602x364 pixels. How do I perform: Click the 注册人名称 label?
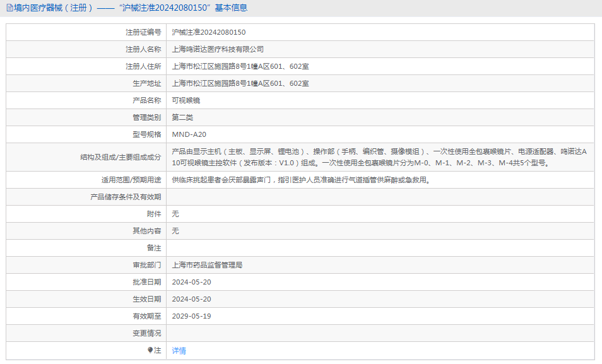tap(143, 49)
